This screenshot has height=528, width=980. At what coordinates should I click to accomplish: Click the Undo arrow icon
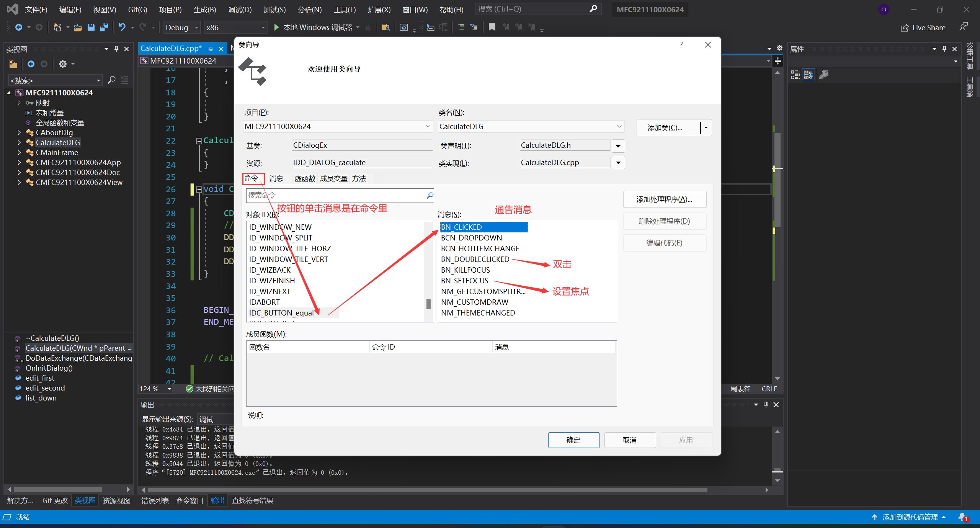tap(122, 27)
